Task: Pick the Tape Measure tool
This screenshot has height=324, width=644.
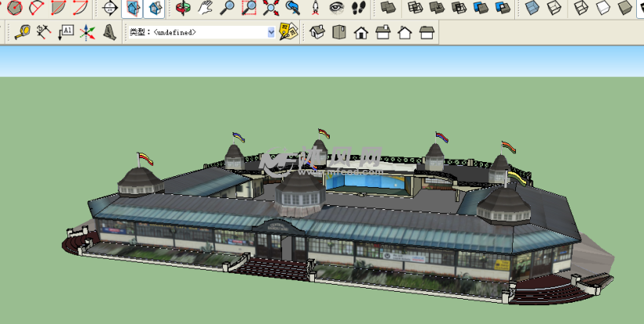Action: pos(22,32)
